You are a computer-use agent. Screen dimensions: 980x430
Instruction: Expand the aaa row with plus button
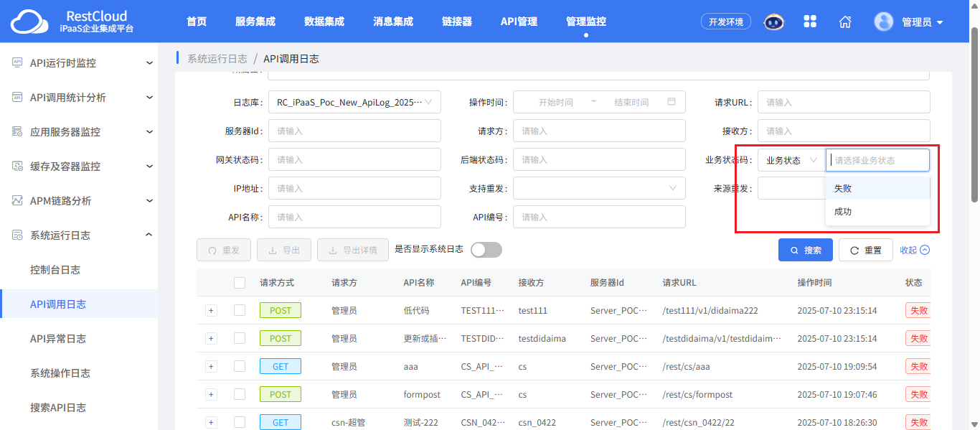211,366
